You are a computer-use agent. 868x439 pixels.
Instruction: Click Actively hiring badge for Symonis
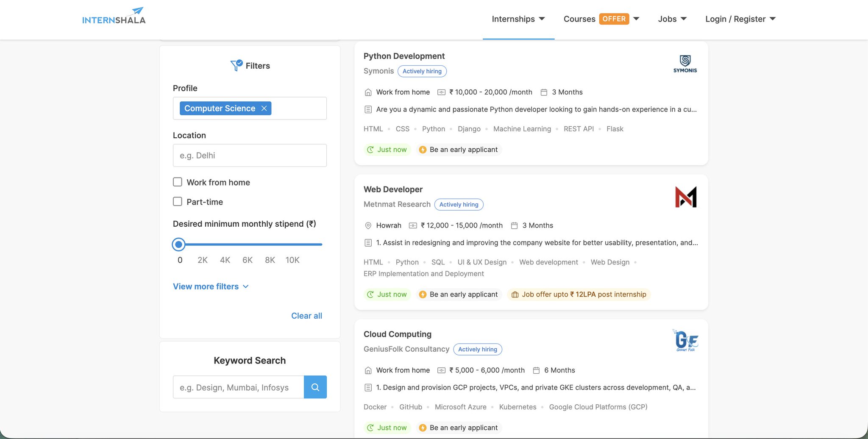422,71
